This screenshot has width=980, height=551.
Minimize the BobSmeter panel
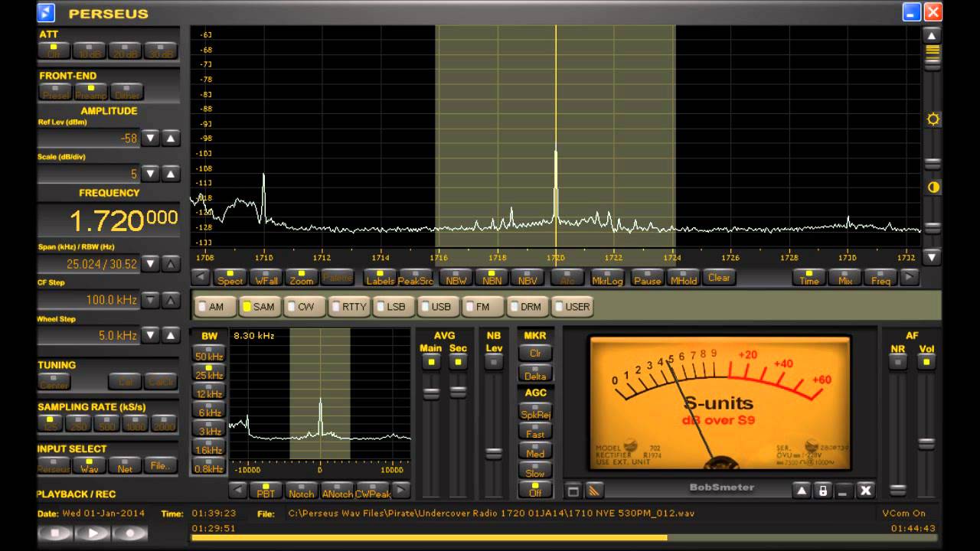[x=844, y=491]
